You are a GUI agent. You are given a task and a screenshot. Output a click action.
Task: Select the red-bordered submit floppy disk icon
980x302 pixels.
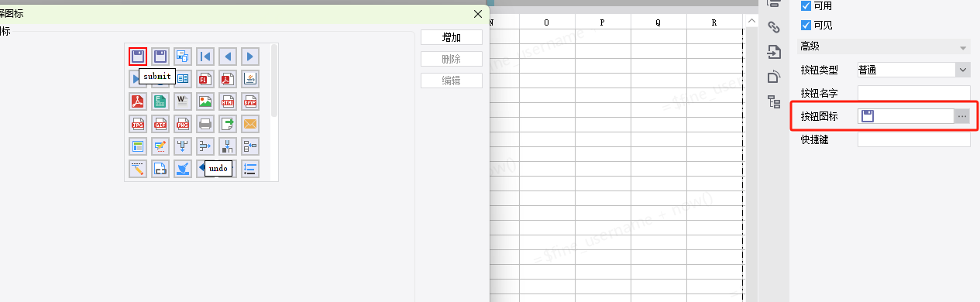[138, 56]
